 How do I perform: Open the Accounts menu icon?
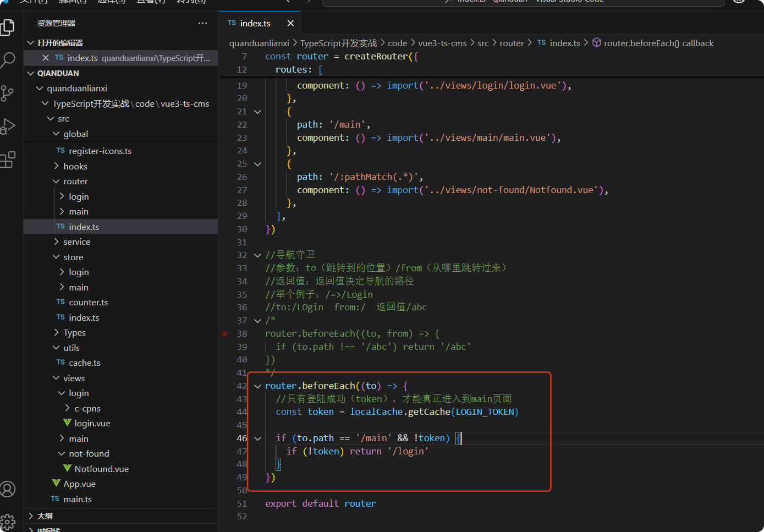point(8,489)
